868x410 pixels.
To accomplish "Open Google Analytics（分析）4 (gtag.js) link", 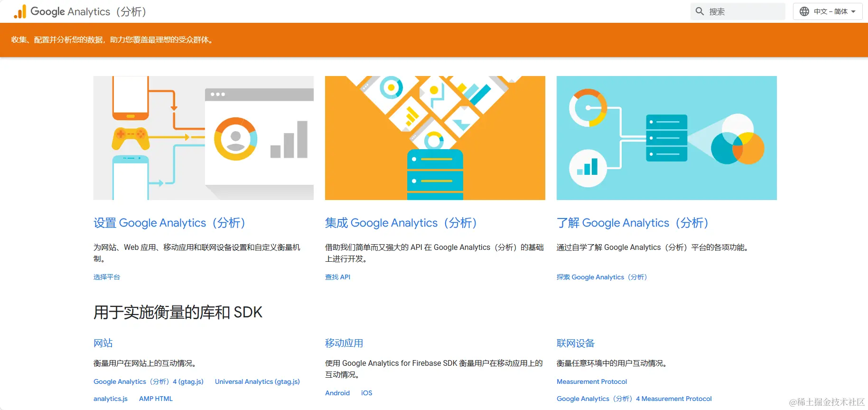I will pos(149,381).
